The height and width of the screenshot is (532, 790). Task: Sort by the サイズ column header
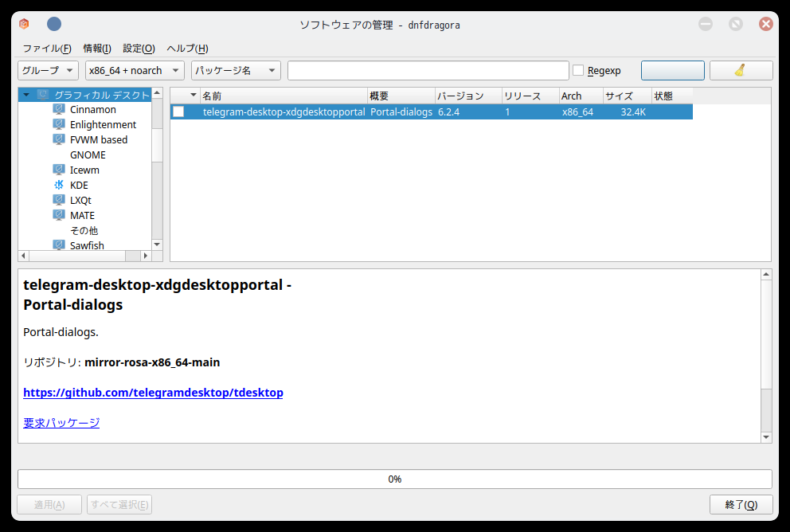click(x=628, y=96)
